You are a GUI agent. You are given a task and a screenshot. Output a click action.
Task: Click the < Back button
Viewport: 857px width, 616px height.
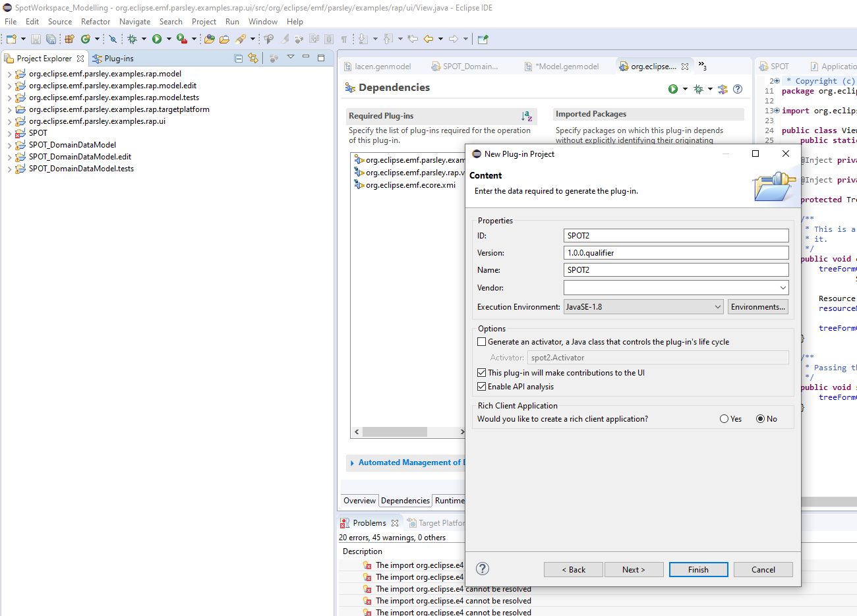(574, 570)
